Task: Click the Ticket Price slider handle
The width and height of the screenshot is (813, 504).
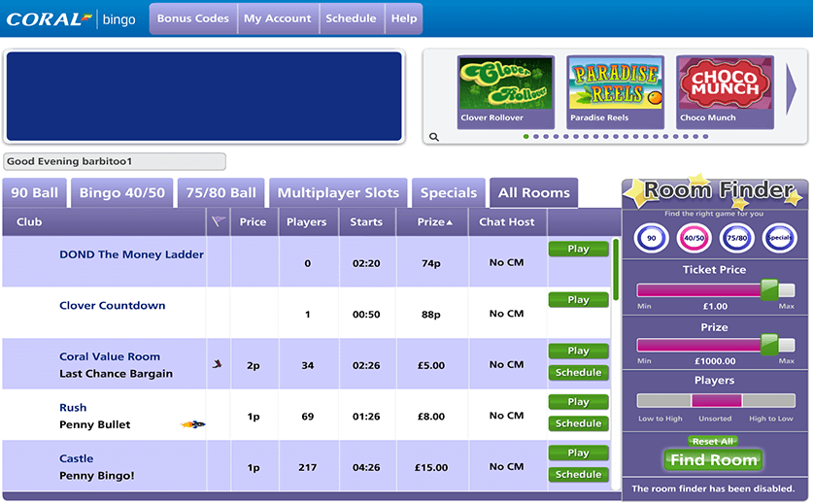Action: pyautogui.click(x=769, y=289)
